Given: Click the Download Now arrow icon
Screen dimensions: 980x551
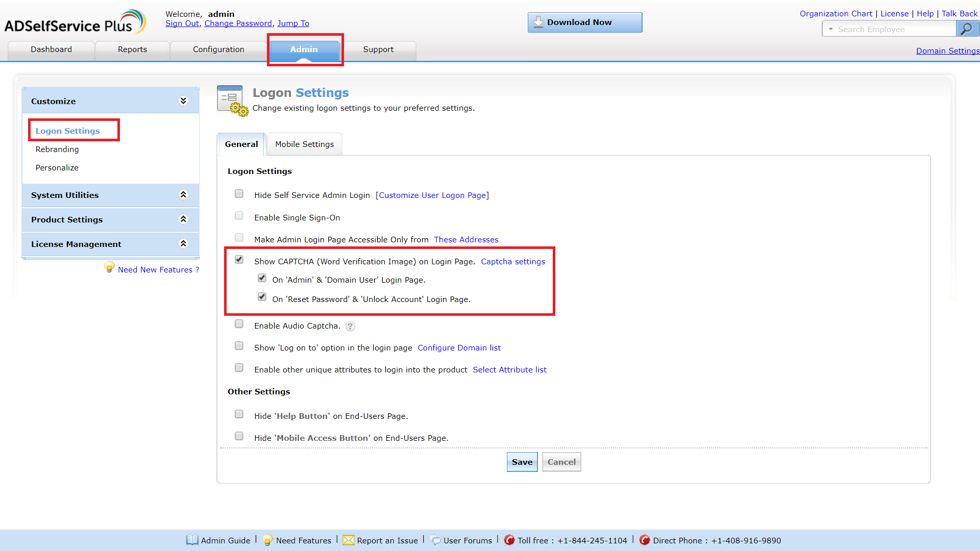Looking at the screenshot, I should point(538,22).
